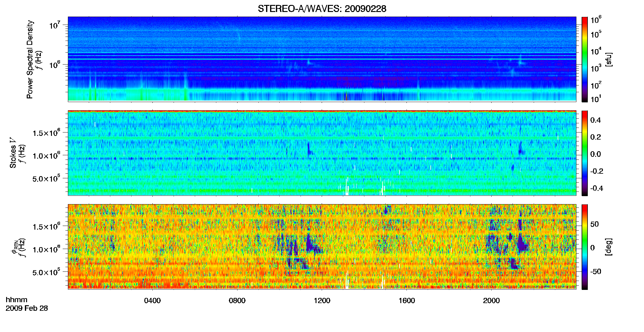Select the 10^3 value on the sfu colorbar

click(x=596, y=68)
